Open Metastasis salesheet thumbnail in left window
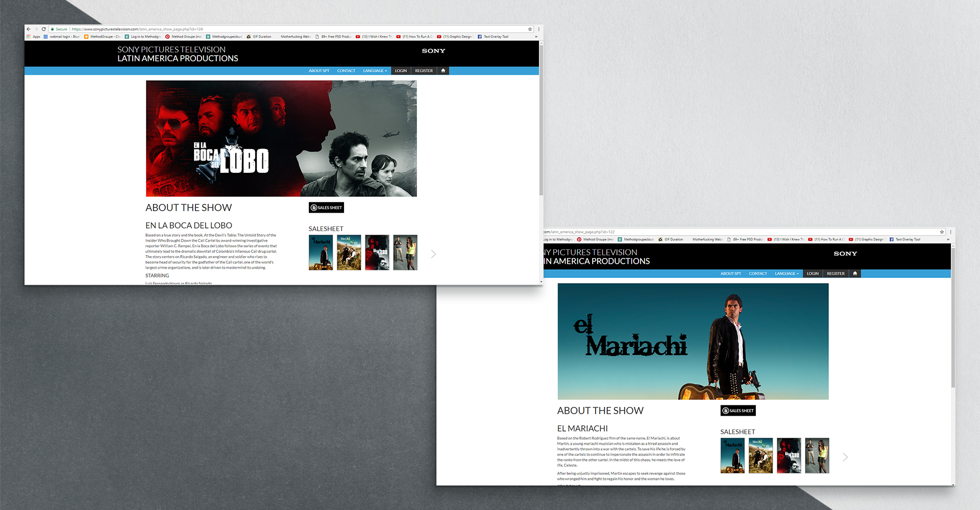980x510 pixels. 349,252
